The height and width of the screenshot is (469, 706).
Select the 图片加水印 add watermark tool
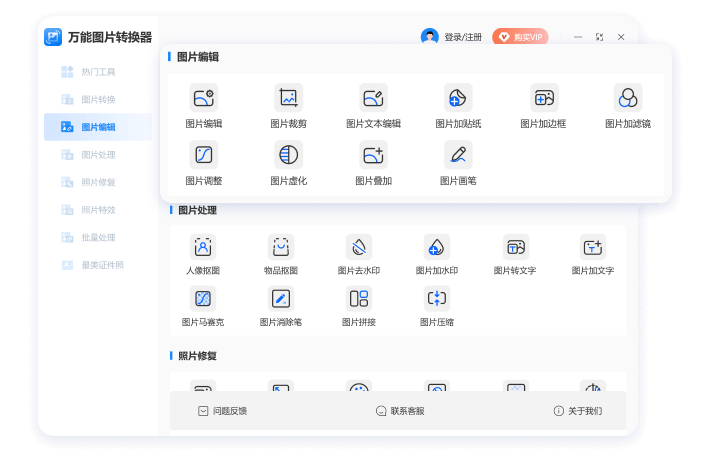pyautogui.click(x=437, y=247)
